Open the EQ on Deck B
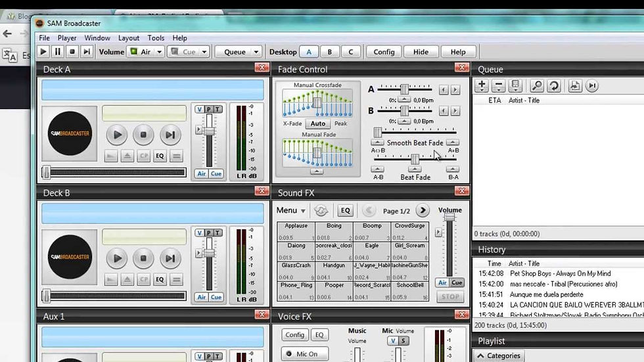The height and width of the screenshot is (362, 644). (x=160, y=279)
